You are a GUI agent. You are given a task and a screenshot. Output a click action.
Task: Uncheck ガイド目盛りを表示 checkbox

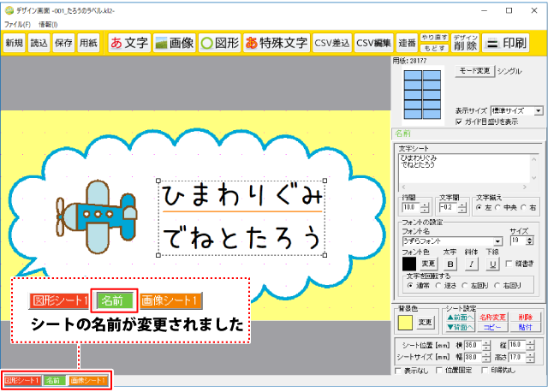click(458, 122)
